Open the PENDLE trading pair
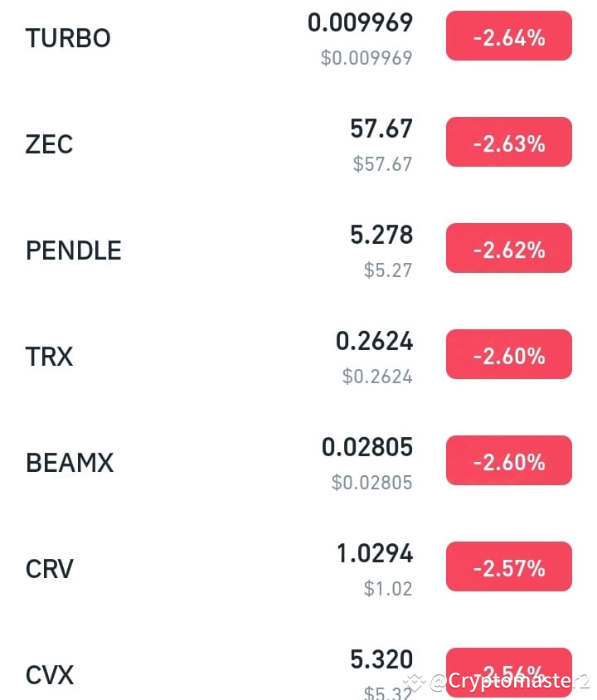 click(x=298, y=250)
